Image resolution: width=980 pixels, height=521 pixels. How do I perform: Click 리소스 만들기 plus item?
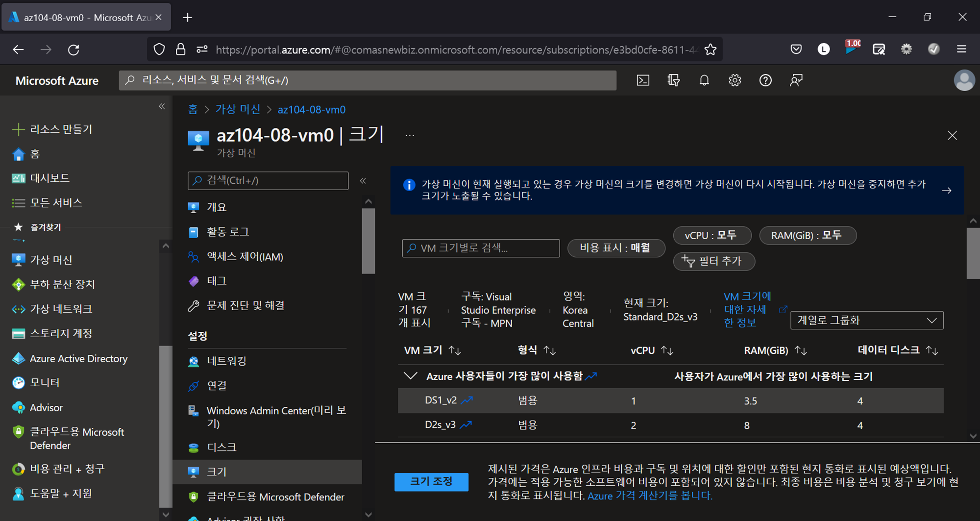[52, 129]
